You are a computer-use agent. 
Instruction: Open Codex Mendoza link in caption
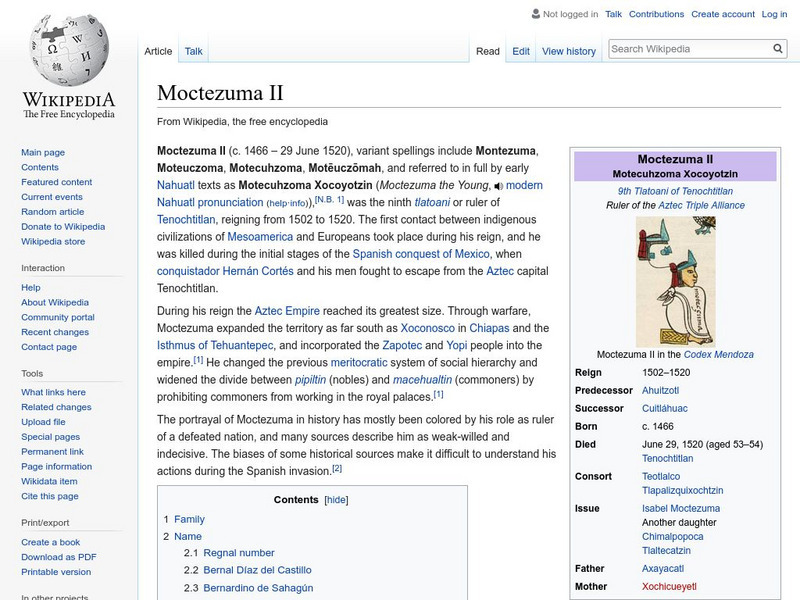pos(718,355)
